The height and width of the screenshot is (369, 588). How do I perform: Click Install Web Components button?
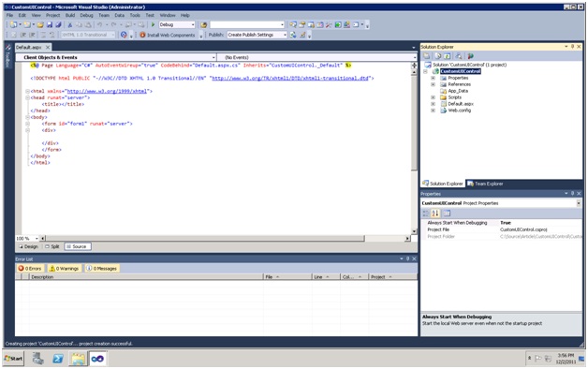168,35
